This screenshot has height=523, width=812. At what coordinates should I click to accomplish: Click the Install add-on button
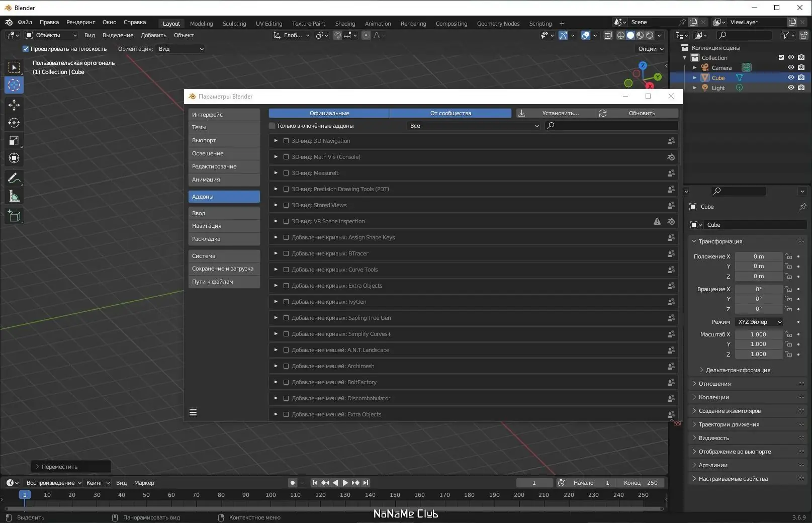coord(556,113)
